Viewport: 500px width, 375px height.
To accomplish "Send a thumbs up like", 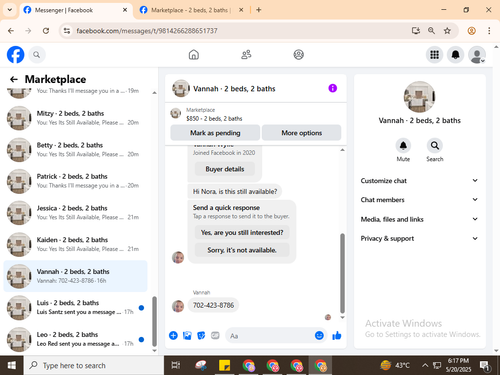I will tap(337, 335).
